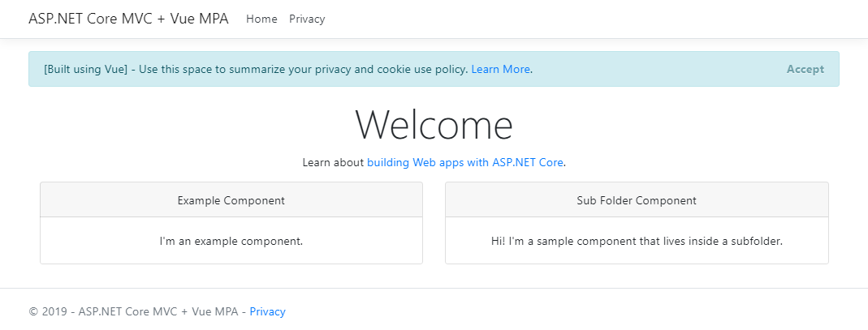Click the horizontal divider line above the footer
This screenshot has height=330, width=868.
(x=434, y=288)
